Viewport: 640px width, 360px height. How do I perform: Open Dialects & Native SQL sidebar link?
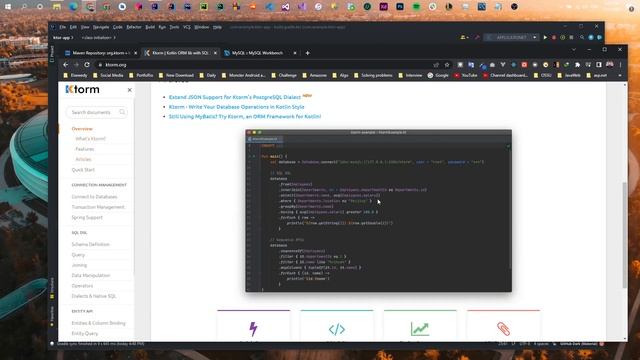pyautogui.click(x=94, y=296)
